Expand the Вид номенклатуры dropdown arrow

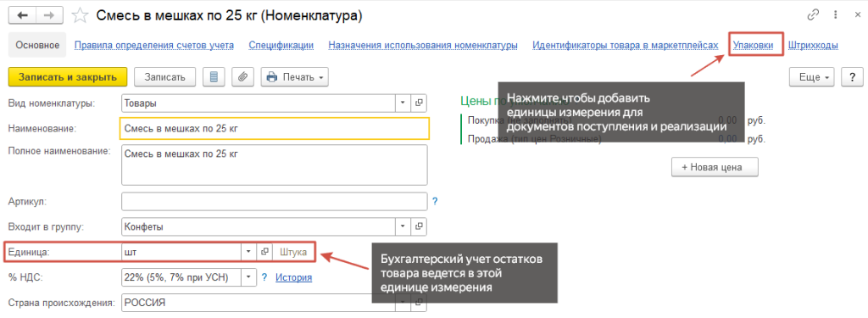[403, 103]
